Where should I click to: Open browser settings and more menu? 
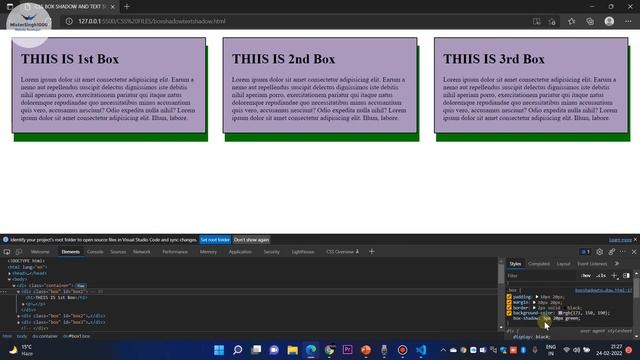pyautogui.click(x=628, y=21)
